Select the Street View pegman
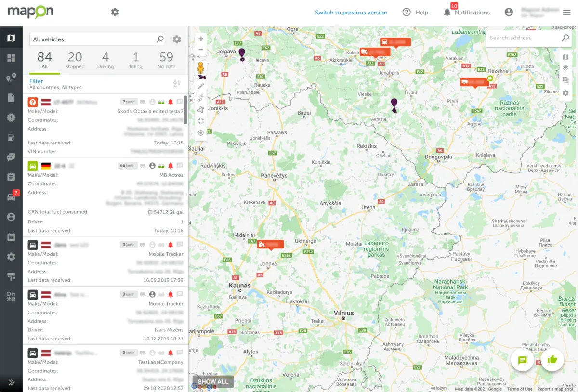 click(x=201, y=68)
